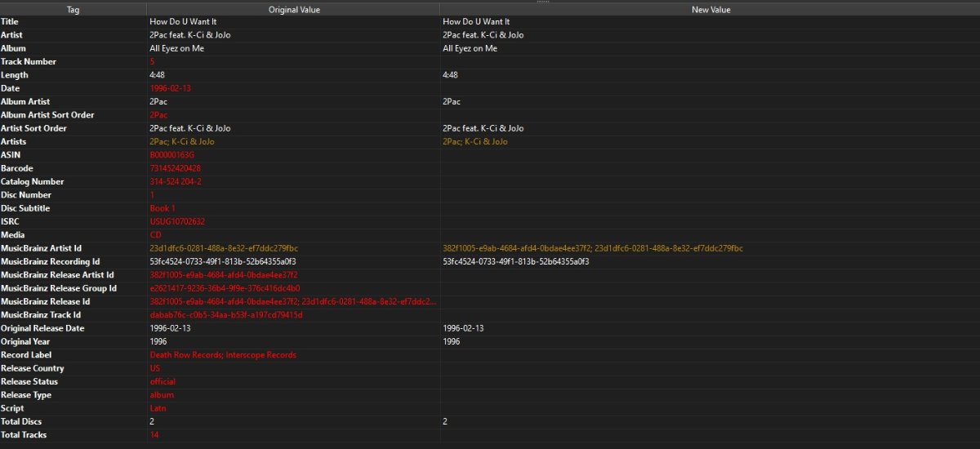Select the Album Artist Sort Order label
This screenshot has height=449, width=980.
click(x=47, y=115)
